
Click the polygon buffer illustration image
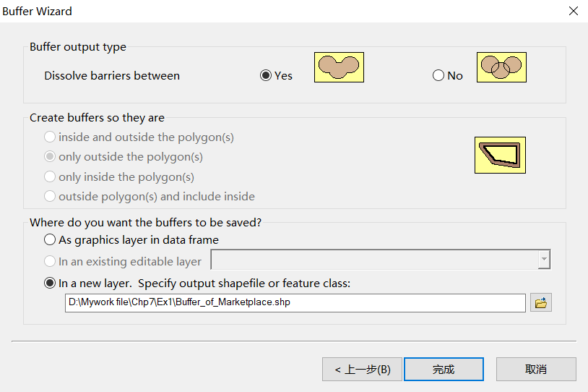click(500, 155)
